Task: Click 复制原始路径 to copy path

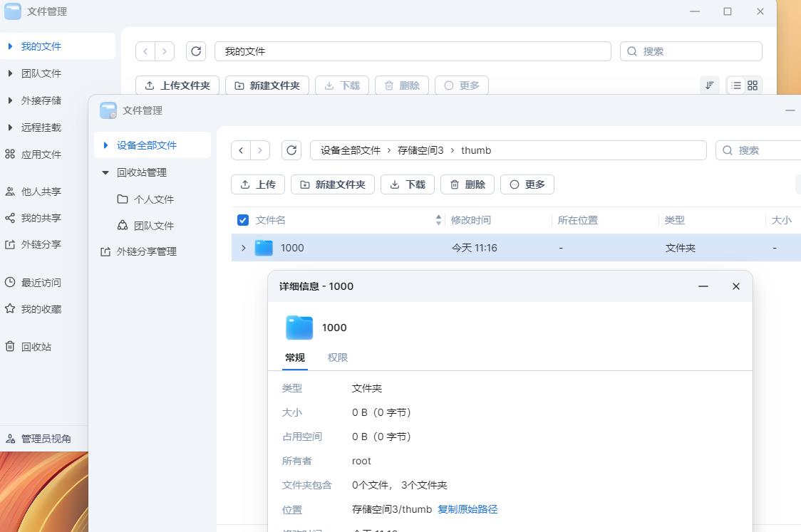Action: [x=467, y=509]
